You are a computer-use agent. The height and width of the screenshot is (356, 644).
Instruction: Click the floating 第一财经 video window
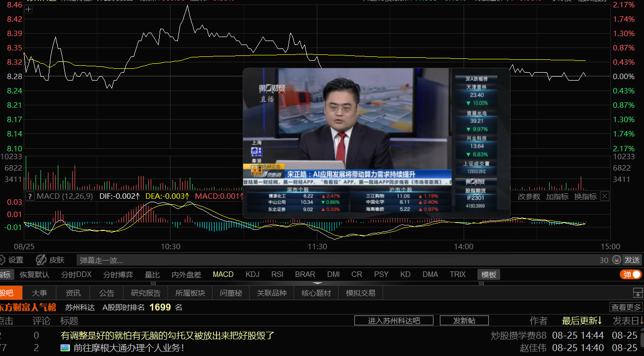click(x=376, y=143)
